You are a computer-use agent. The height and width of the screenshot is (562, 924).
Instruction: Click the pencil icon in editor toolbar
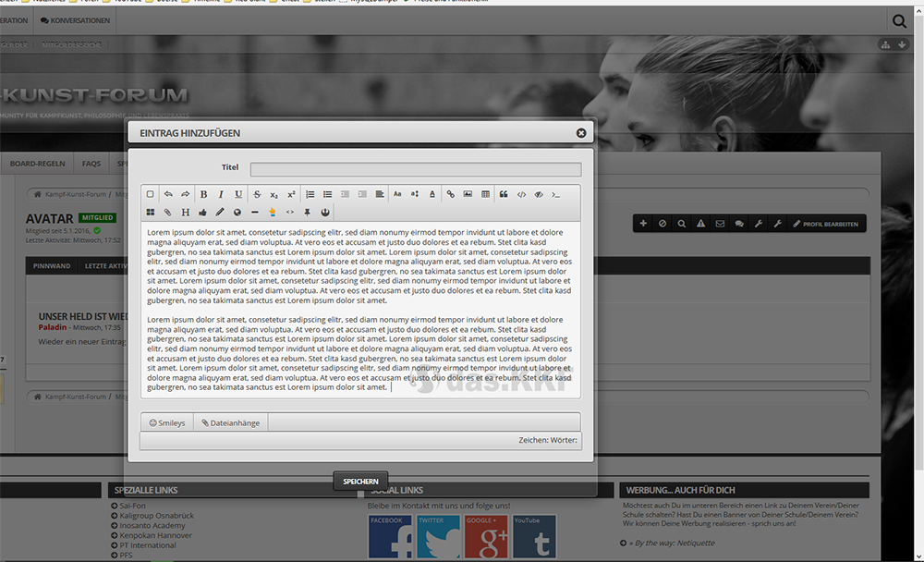click(220, 212)
